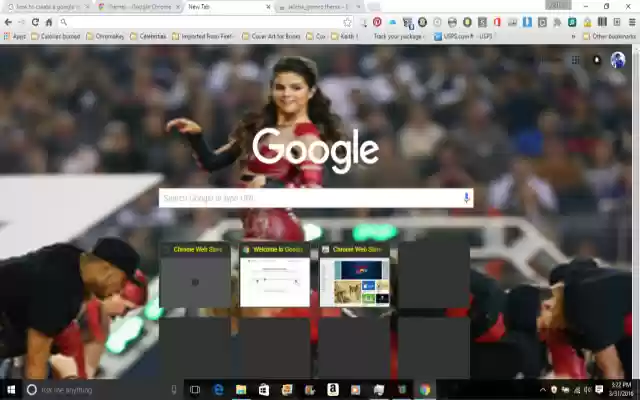Open the Cabinet bookmarks folder

[x=56, y=36]
